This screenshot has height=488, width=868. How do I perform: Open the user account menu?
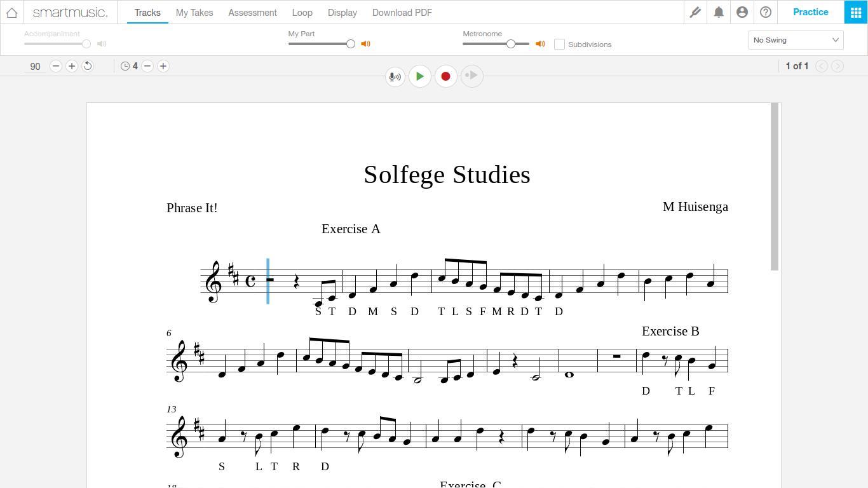(742, 12)
